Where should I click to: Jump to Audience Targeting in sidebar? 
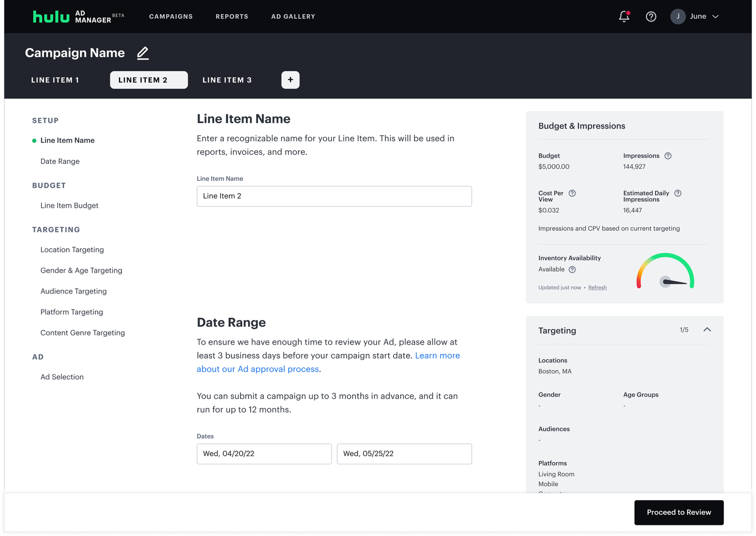point(74,291)
